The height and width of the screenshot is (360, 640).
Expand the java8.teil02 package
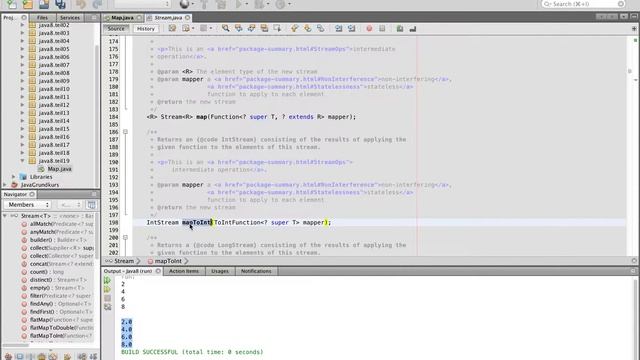(22, 25)
